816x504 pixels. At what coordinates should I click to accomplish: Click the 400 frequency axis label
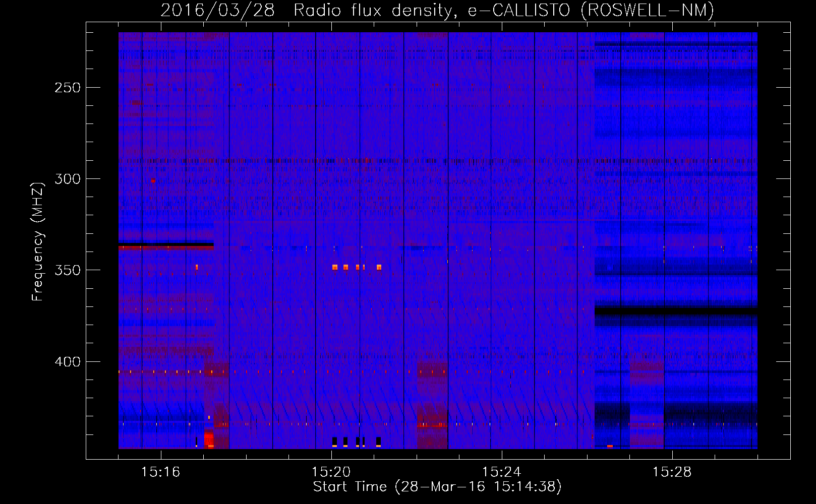[x=68, y=362]
